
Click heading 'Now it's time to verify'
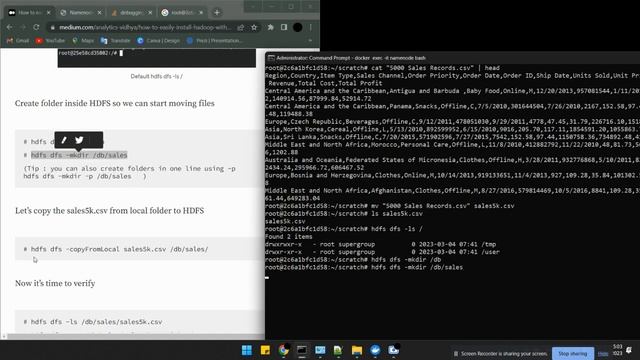55,283
